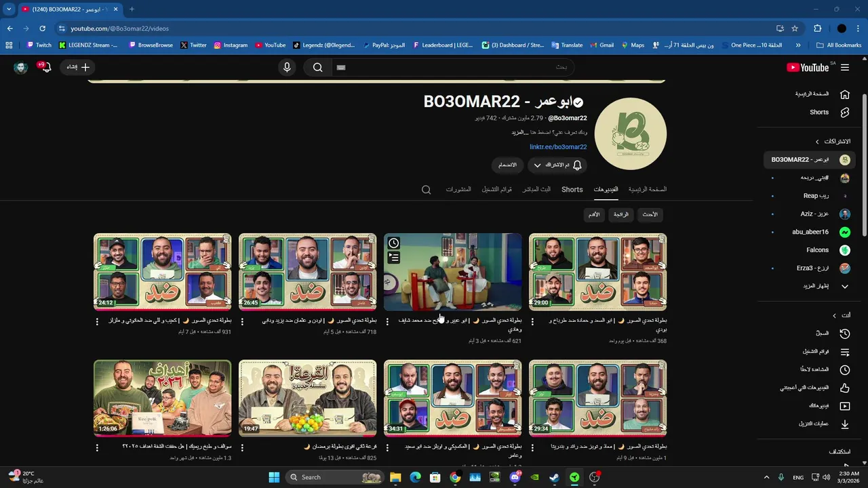Switch to Posts (المنشورات) tab
Screen dimensions: 868x488
(458, 190)
